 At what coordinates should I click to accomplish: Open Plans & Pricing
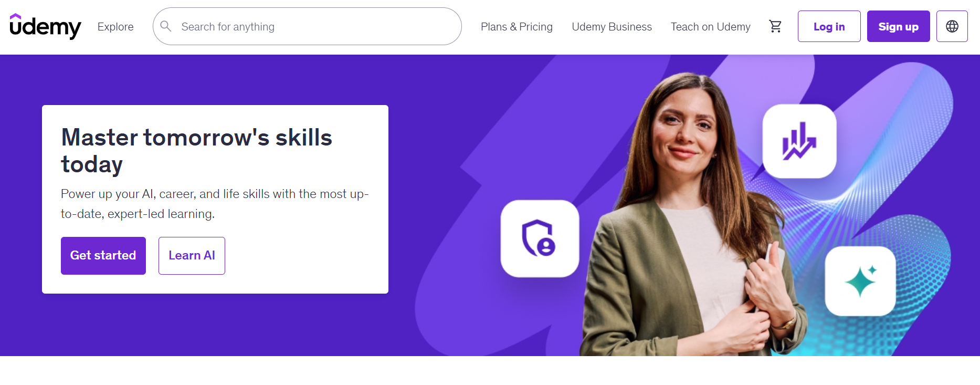[517, 27]
